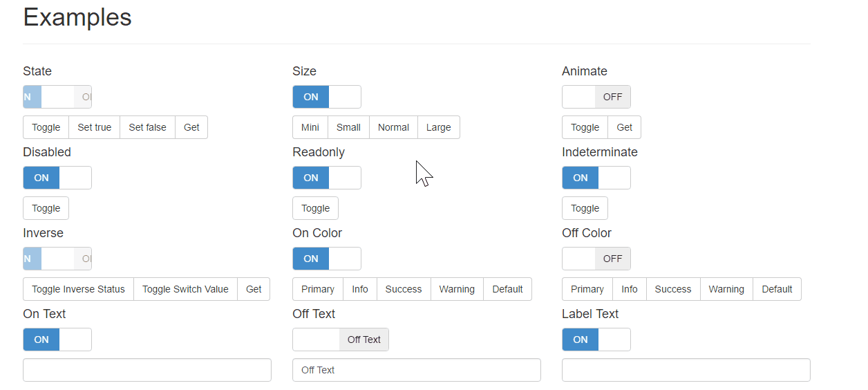
Task: Click Toggle button under Disabled
Action: 46,208
